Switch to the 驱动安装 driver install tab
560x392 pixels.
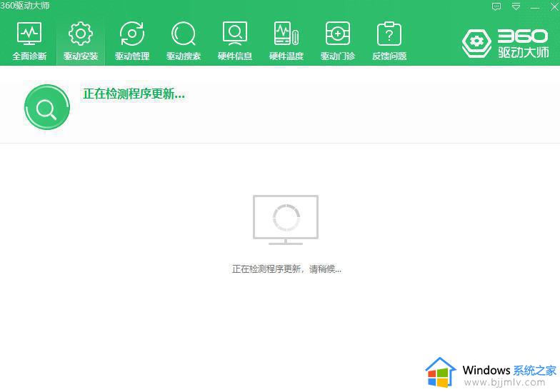(81, 41)
